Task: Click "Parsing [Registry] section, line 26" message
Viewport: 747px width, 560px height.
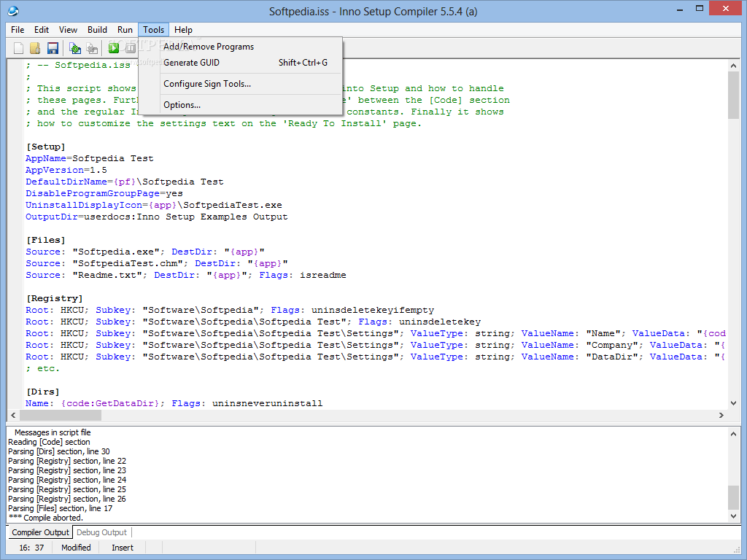Action: click(x=67, y=499)
